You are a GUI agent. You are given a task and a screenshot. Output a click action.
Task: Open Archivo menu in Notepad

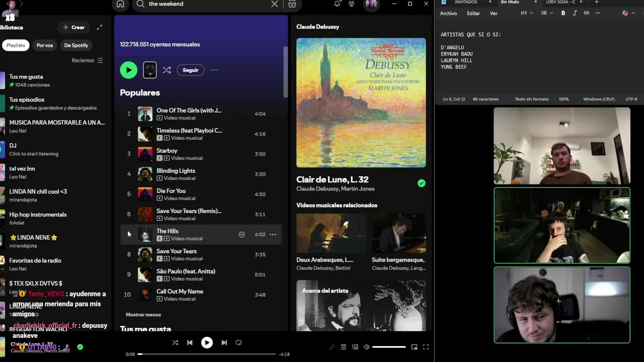pos(448,14)
